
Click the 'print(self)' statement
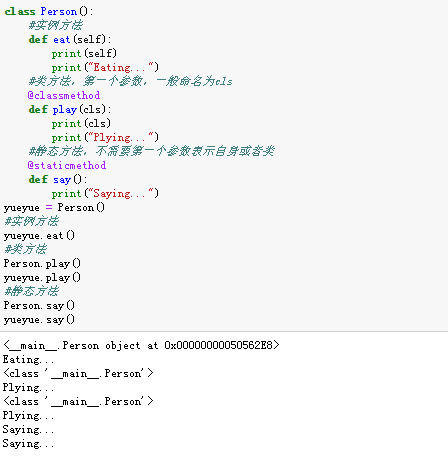click(84, 53)
